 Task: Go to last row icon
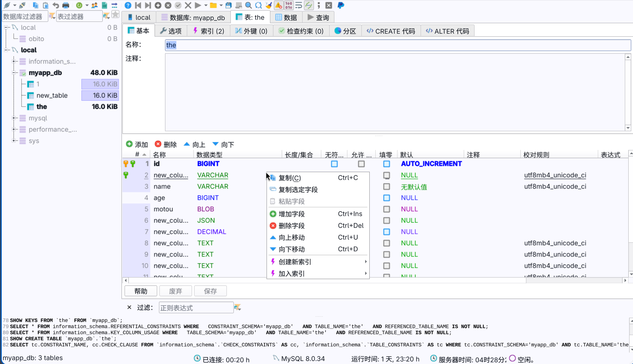[148, 5]
